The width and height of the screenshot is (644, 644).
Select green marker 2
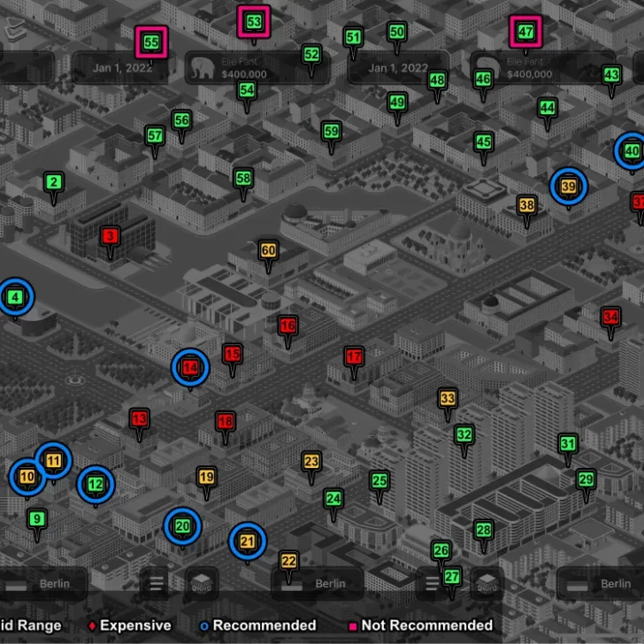(54, 183)
